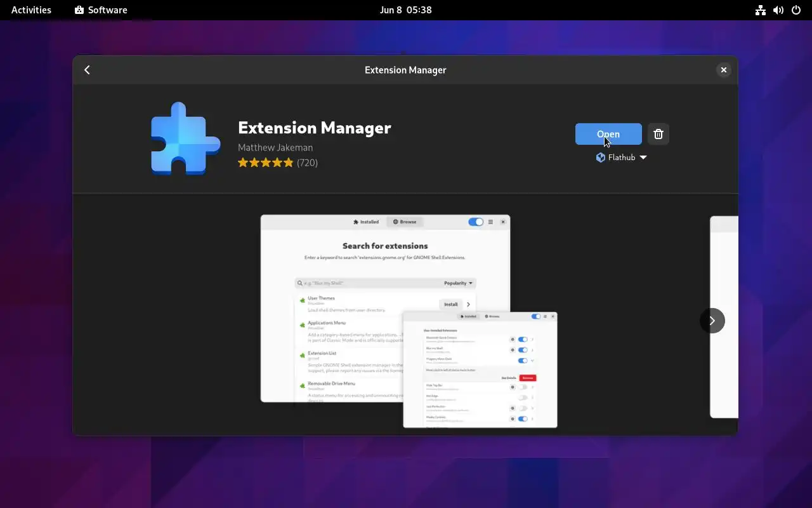Go back using the header arrow
812x508 pixels.
(88, 70)
